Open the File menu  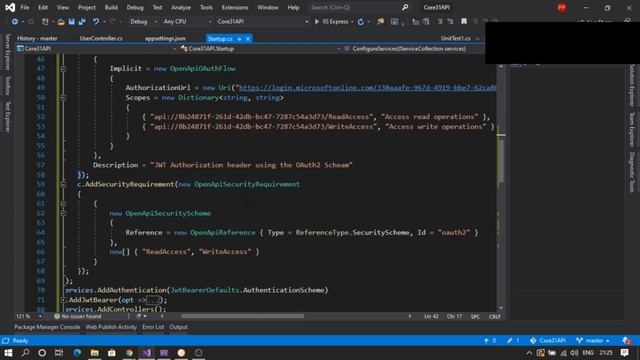tap(24, 7)
